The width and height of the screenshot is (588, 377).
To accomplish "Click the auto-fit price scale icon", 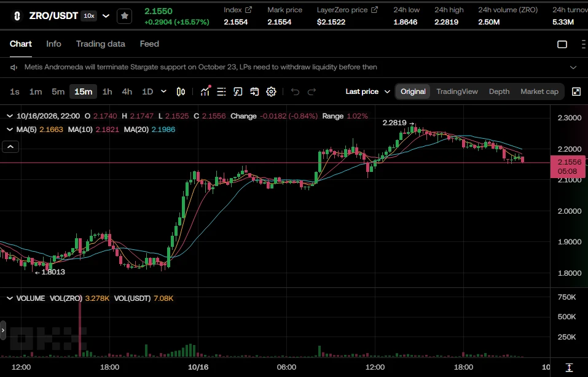I will click(569, 367).
